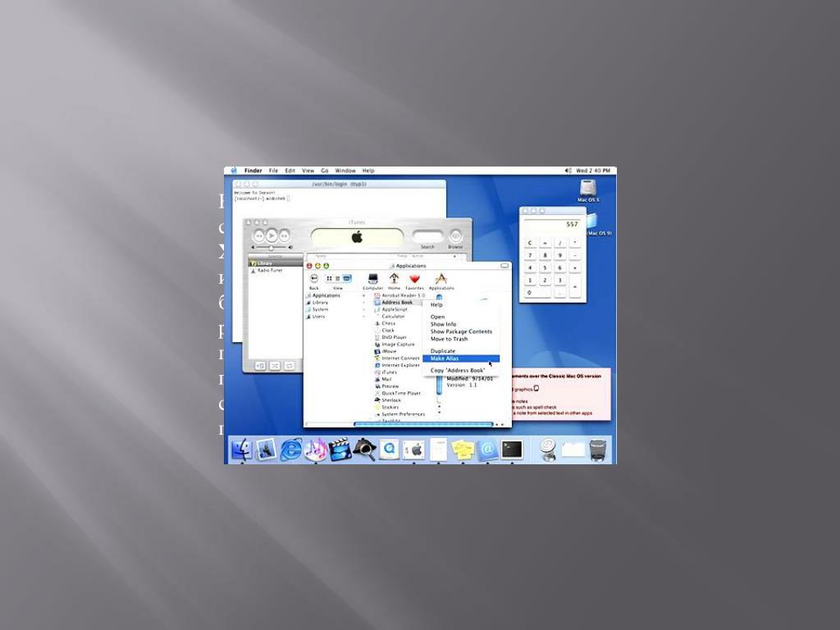Viewport: 840px width, 630px height.
Task: Click the Stickies icon in the Dock
Action: pyautogui.click(x=463, y=449)
